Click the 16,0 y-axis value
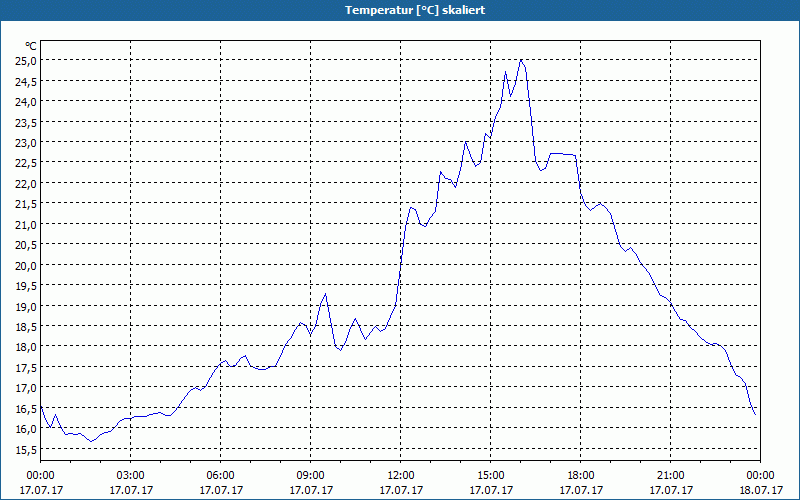Screen dimensions: 800x500 coord(27,429)
